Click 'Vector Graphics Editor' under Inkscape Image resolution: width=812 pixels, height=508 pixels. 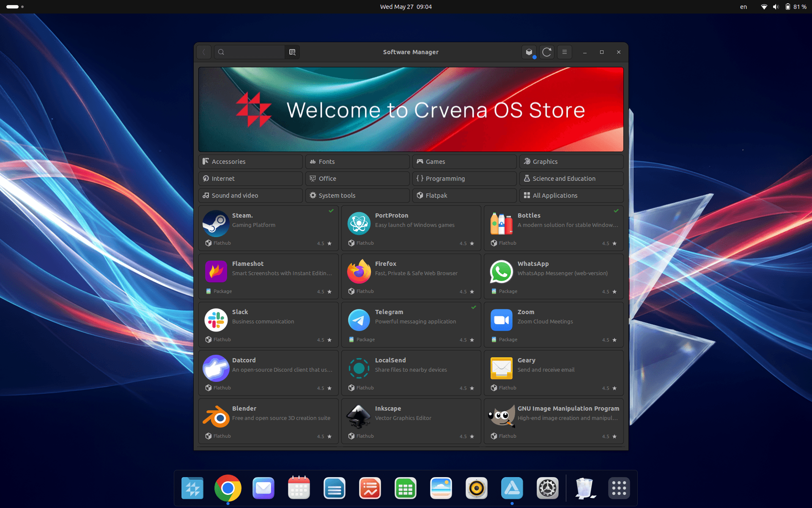click(x=403, y=418)
